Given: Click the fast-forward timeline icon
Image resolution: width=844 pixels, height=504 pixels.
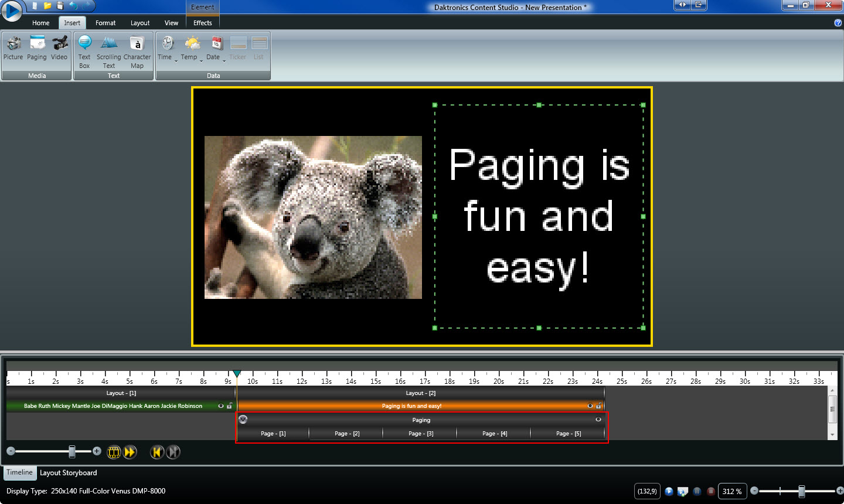Looking at the screenshot, I should tap(130, 452).
